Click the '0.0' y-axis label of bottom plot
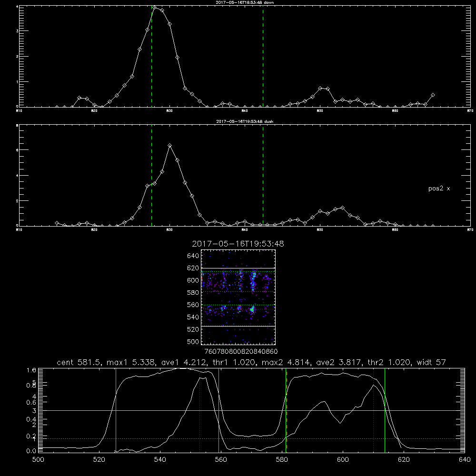The height and width of the screenshot is (476, 476). point(31,451)
